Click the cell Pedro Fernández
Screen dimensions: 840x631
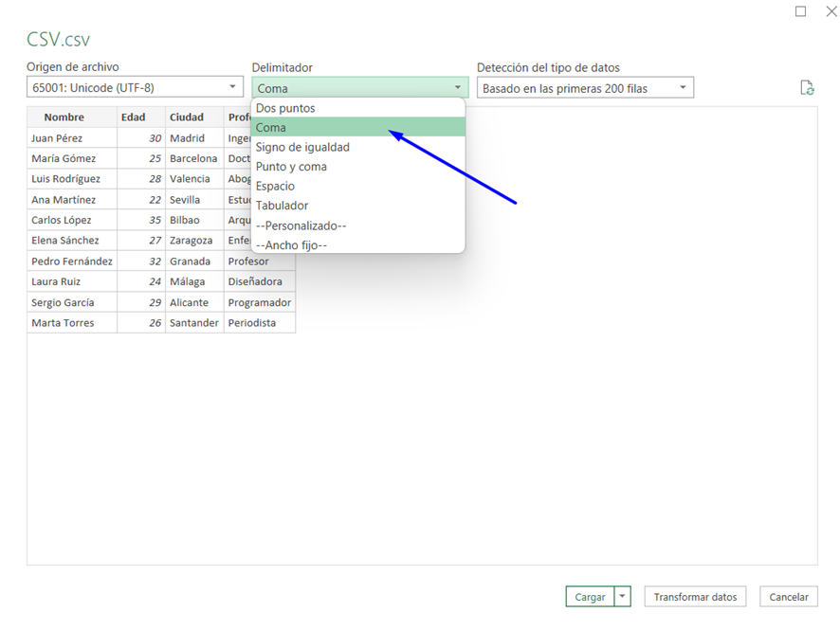[x=72, y=261]
